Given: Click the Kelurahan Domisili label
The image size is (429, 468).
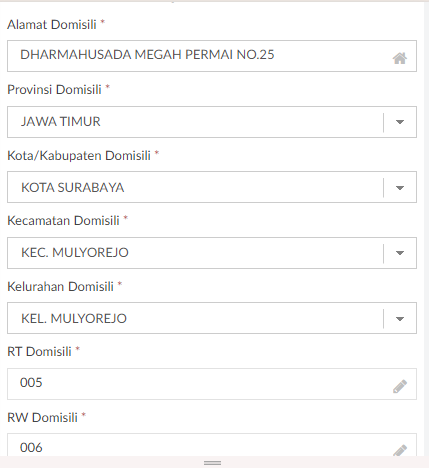Looking at the screenshot, I should point(61,287).
